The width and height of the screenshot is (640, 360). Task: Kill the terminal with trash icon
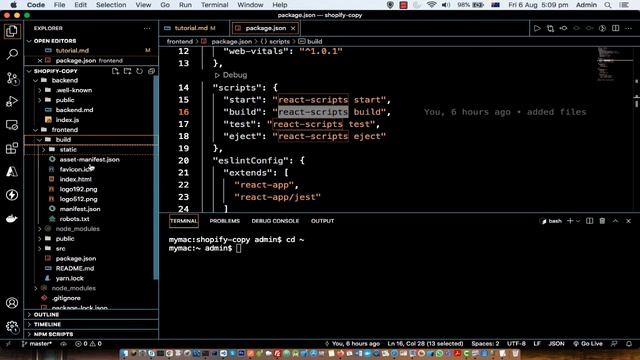(602, 221)
